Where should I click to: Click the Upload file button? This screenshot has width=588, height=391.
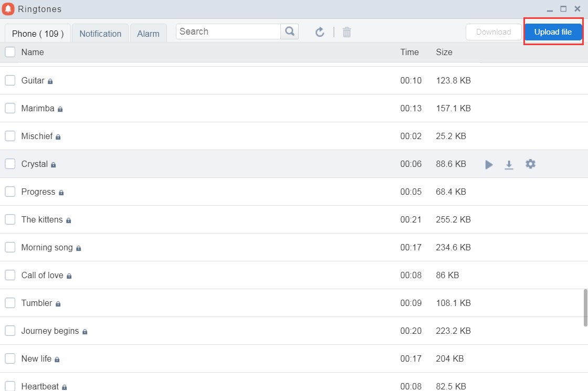coord(553,32)
